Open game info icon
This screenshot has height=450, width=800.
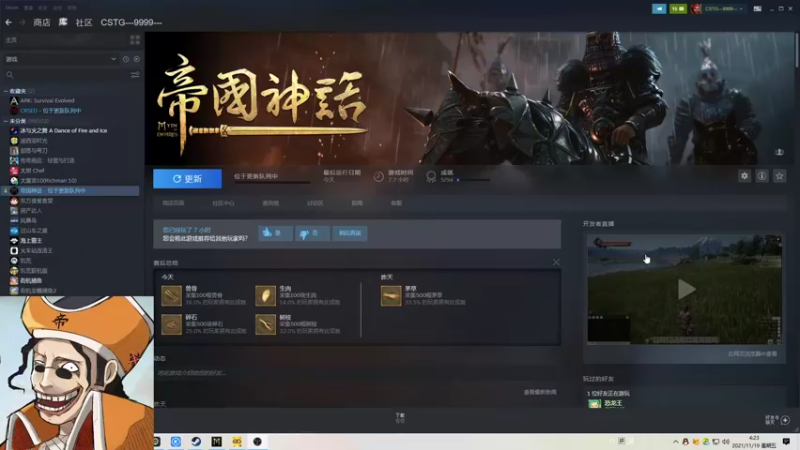[762, 176]
